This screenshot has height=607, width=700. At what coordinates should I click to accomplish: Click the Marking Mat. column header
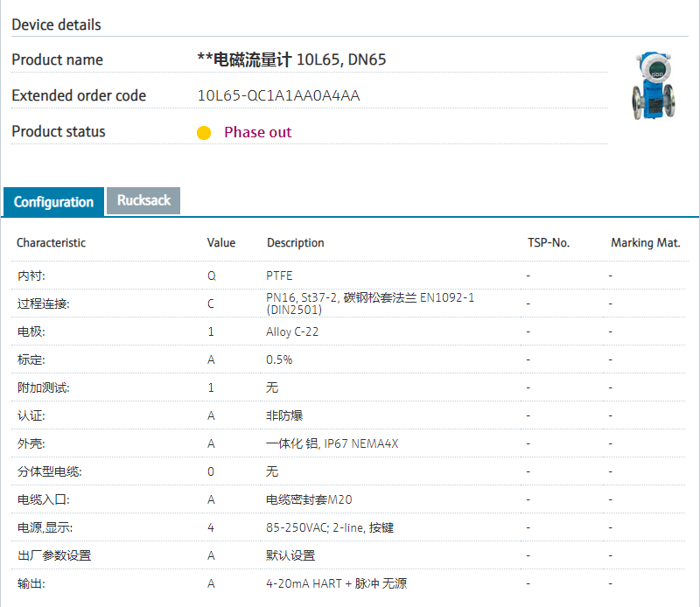645,242
